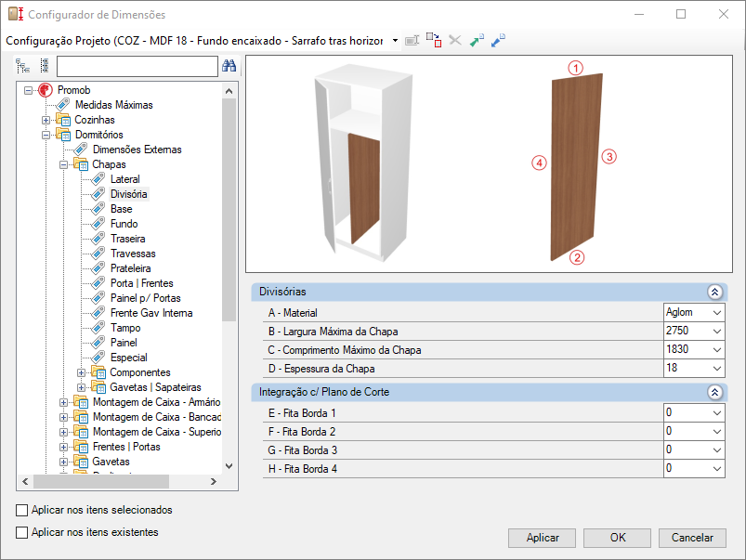Screen dimensions: 746x560
Task: Click the blue import arrow icon
Action: coord(498,41)
